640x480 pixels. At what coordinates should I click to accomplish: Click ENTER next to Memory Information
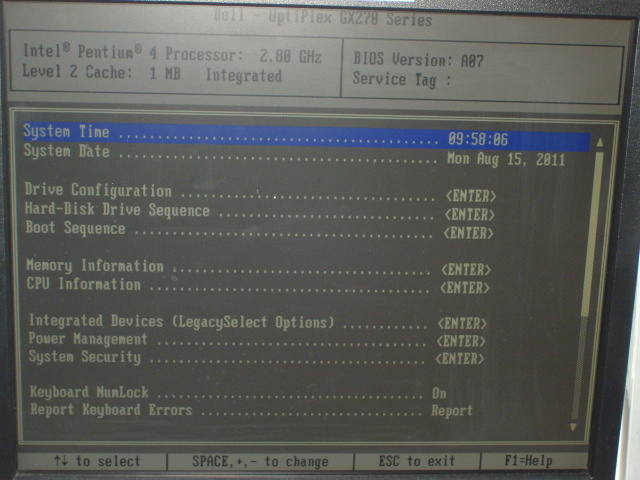coord(466,270)
